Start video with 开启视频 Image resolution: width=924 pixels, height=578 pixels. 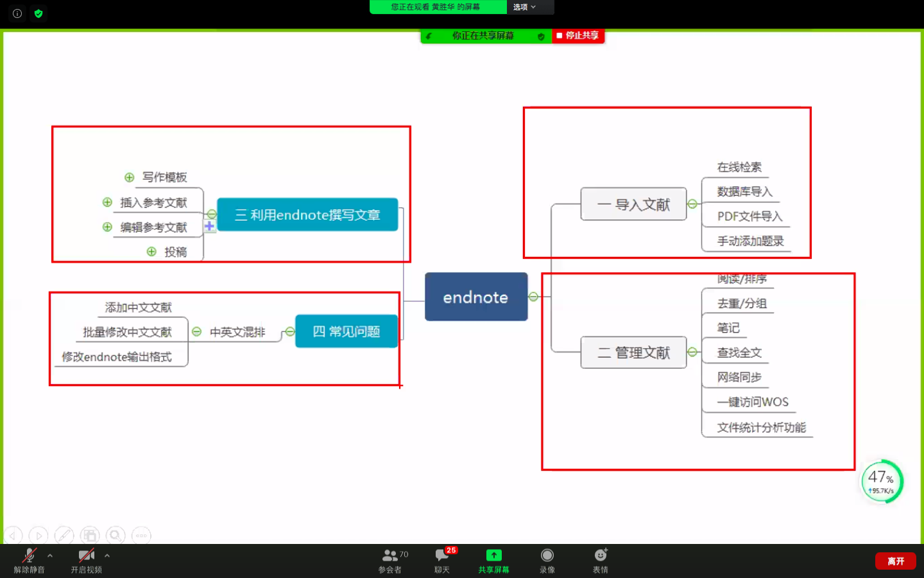click(87, 561)
